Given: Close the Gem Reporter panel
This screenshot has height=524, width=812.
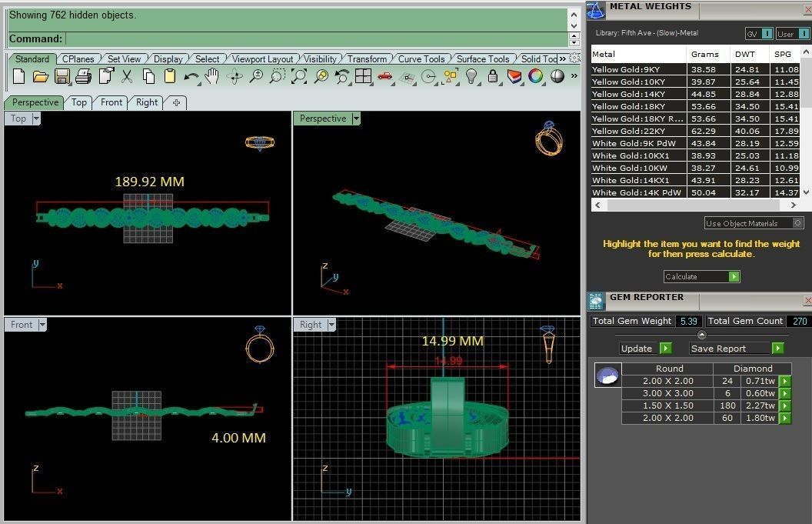Looking at the screenshot, I should [x=808, y=300].
